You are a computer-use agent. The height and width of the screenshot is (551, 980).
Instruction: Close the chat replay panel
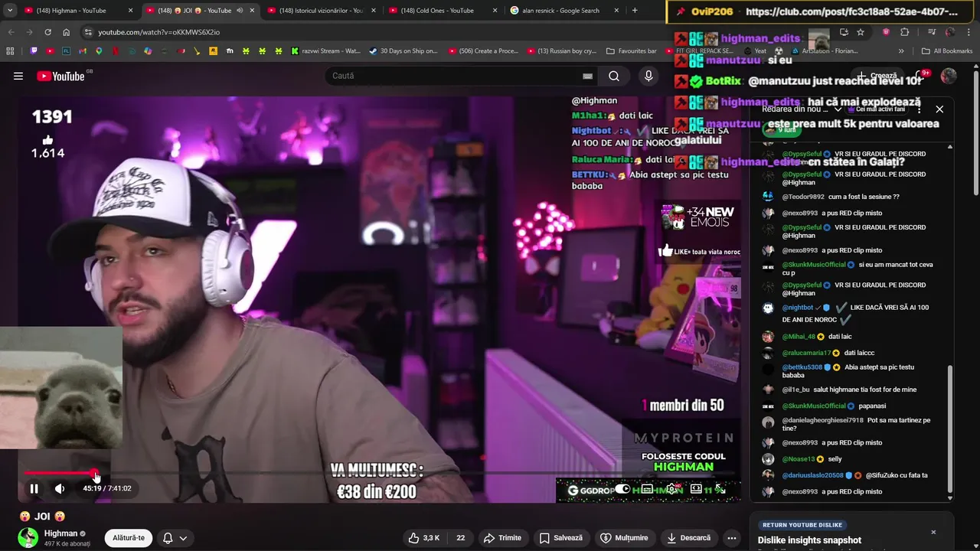tap(939, 109)
